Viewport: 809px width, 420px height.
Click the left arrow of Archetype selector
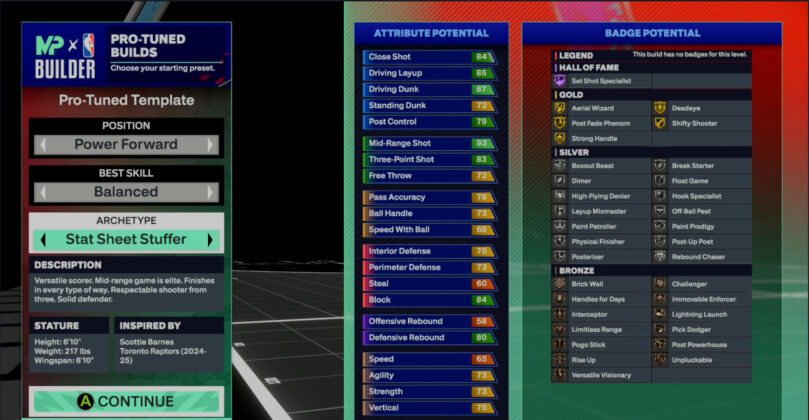43,239
